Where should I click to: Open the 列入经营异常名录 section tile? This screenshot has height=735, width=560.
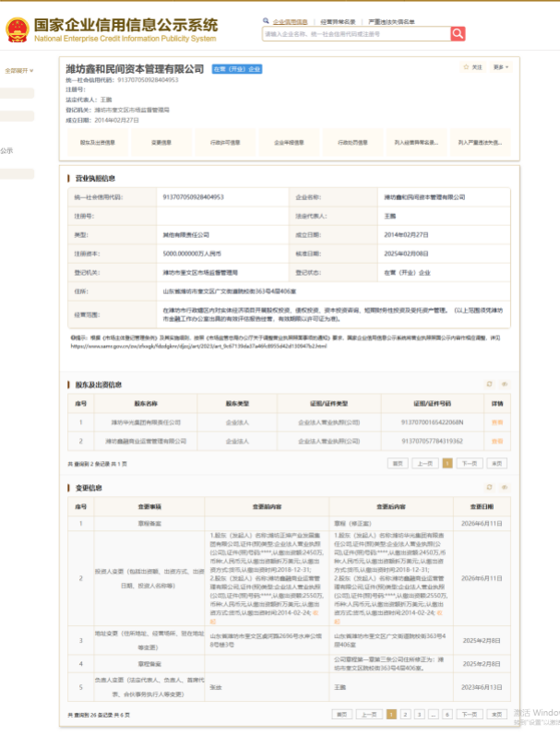416,143
